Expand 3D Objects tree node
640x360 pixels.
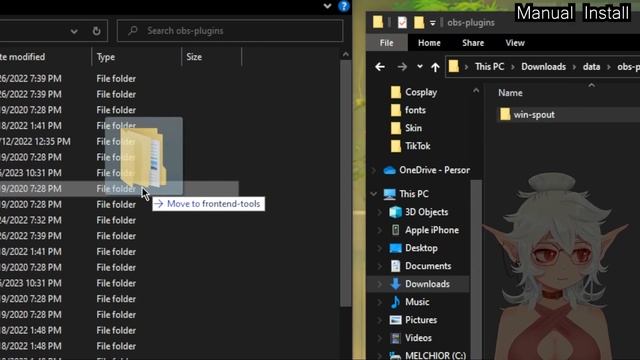pyautogui.click(x=380, y=212)
